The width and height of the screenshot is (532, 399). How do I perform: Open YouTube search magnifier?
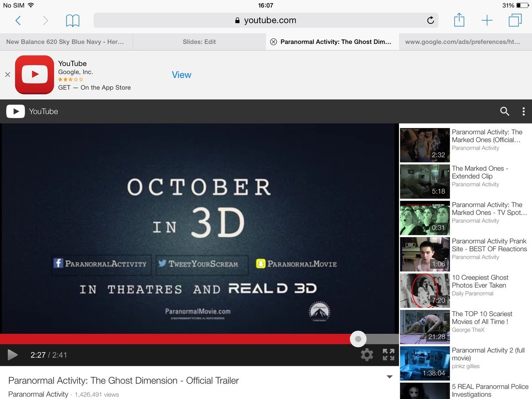tap(505, 111)
